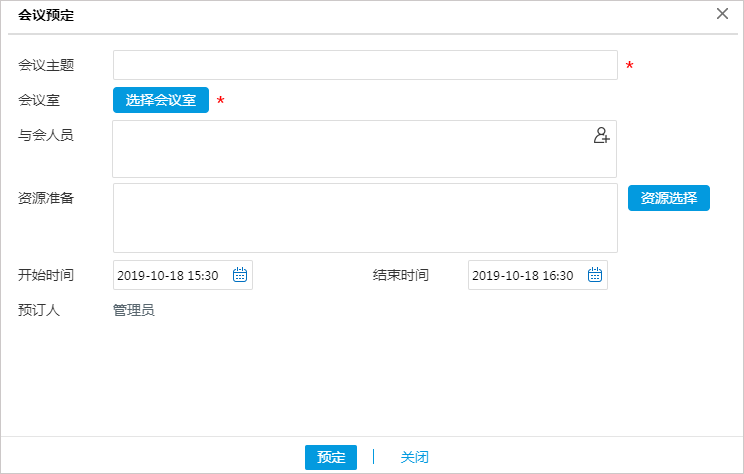
Task: Click the 关闭 link at bottom
Action: click(x=414, y=457)
